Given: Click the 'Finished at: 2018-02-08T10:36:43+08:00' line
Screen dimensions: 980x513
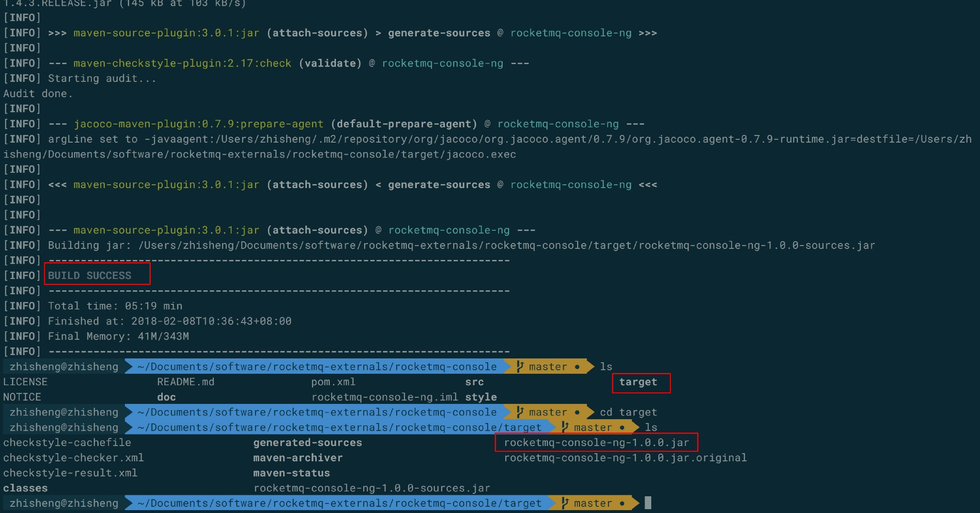Looking at the screenshot, I should click(169, 321).
